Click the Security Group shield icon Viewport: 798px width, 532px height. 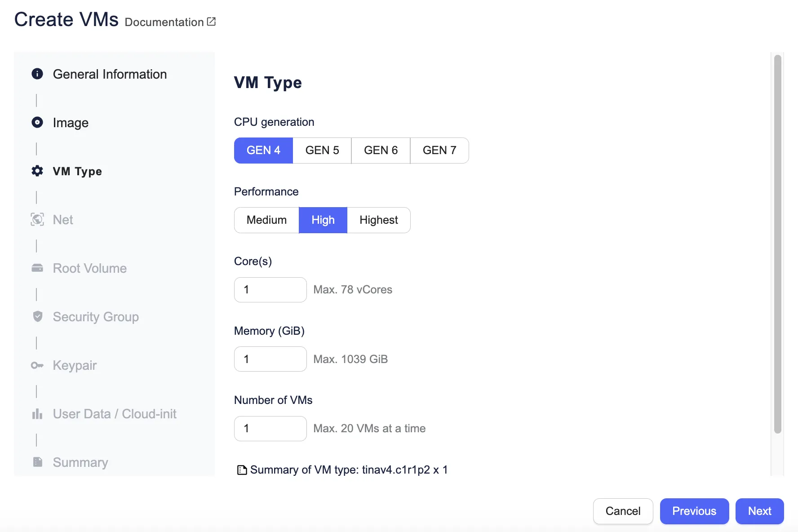[37, 316]
